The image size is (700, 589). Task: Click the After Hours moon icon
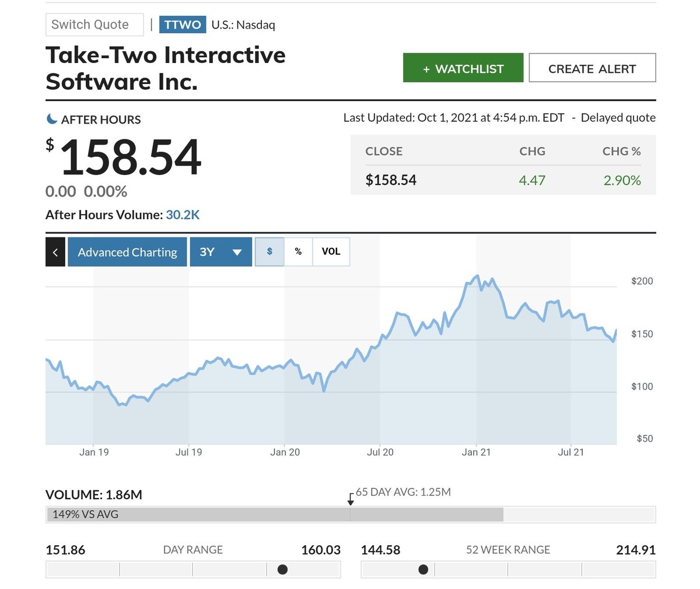[52, 119]
